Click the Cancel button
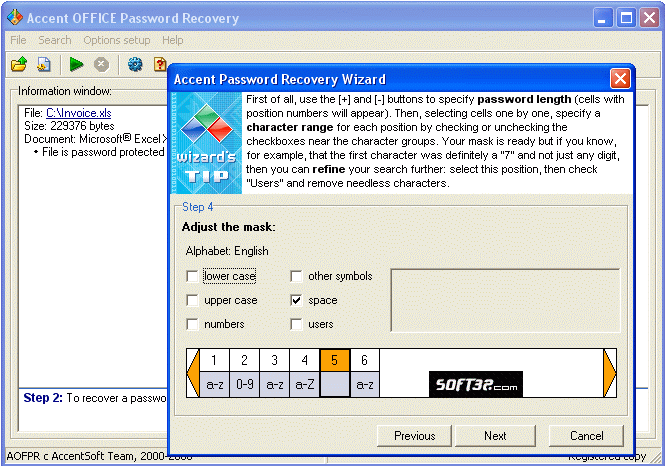 (x=587, y=436)
